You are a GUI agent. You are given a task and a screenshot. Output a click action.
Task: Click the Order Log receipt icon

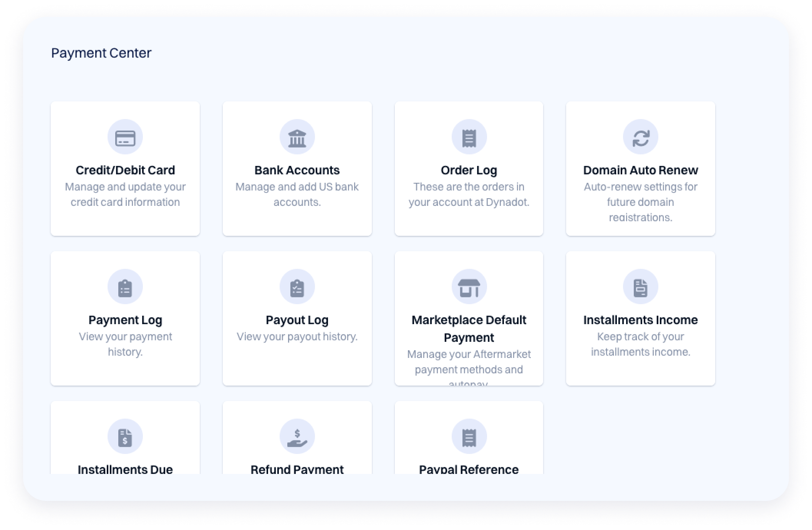click(469, 137)
